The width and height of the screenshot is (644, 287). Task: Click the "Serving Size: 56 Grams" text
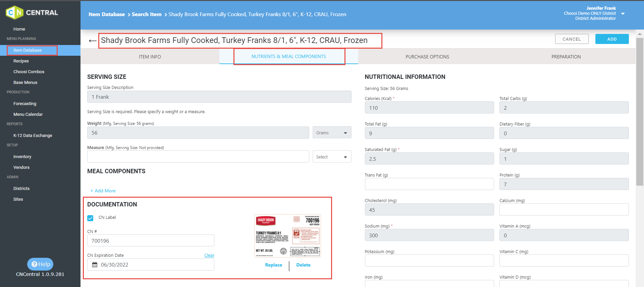[x=386, y=89]
